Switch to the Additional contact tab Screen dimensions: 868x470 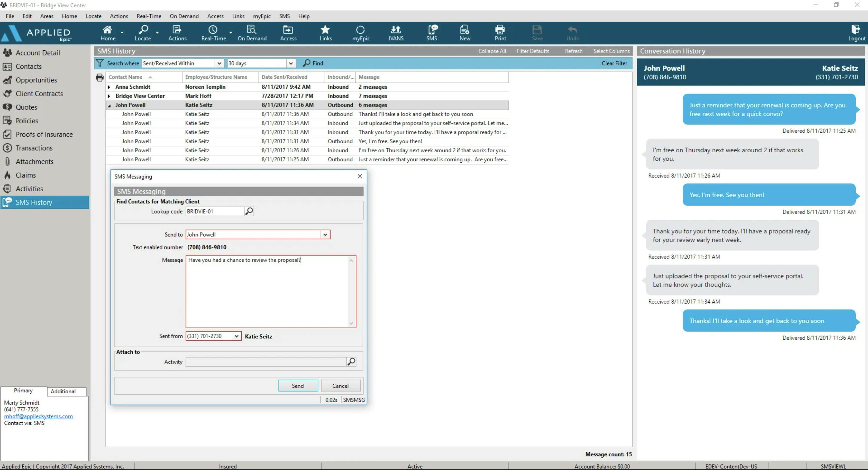click(x=63, y=391)
